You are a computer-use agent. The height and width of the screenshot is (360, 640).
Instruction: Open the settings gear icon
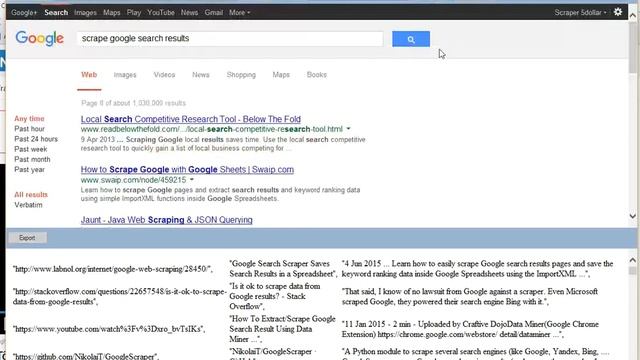(618, 12)
